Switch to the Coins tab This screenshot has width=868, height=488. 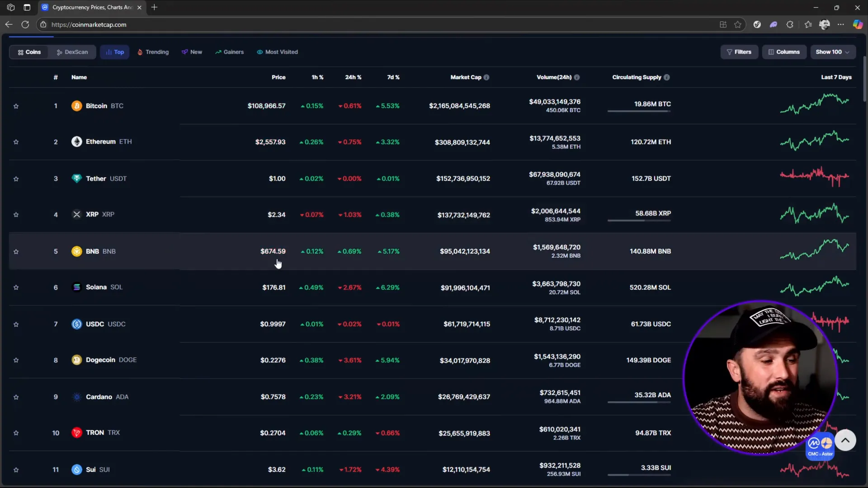coord(29,52)
